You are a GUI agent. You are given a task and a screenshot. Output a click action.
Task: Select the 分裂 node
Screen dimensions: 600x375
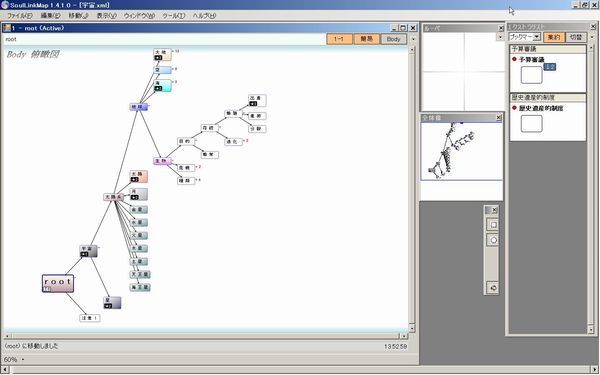257,129
